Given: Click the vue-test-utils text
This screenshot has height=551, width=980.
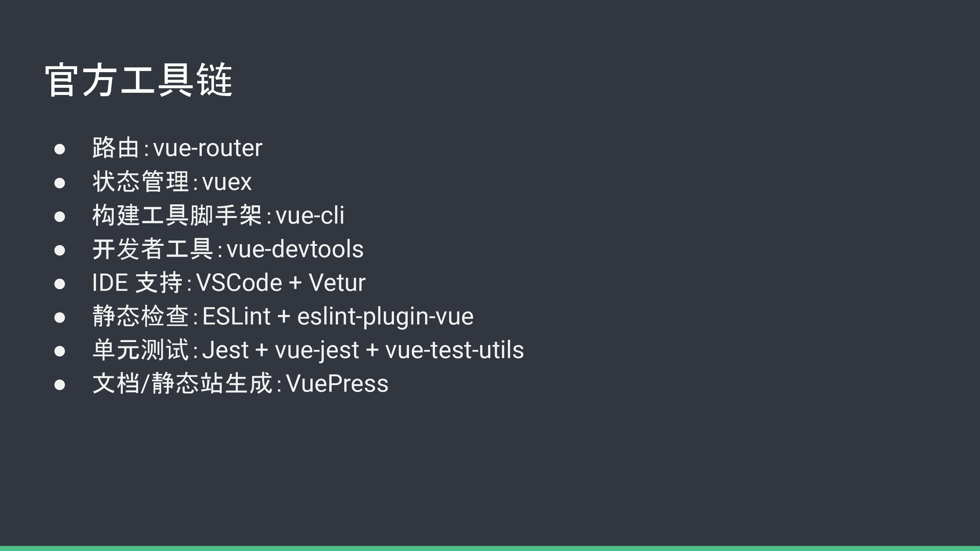Looking at the screenshot, I should point(455,350).
